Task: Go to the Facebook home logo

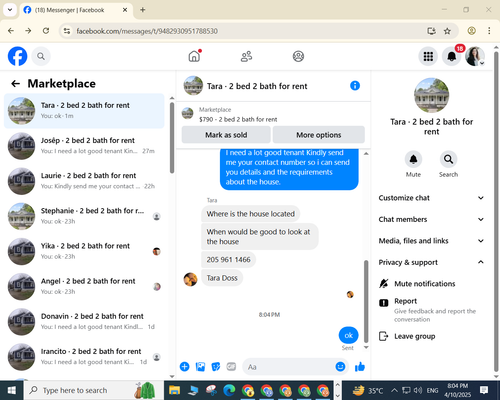Action: pos(17,56)
